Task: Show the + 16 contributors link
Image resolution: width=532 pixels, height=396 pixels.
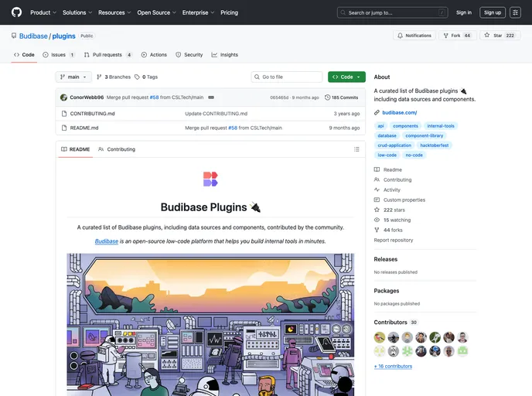Action: point(393,367)
